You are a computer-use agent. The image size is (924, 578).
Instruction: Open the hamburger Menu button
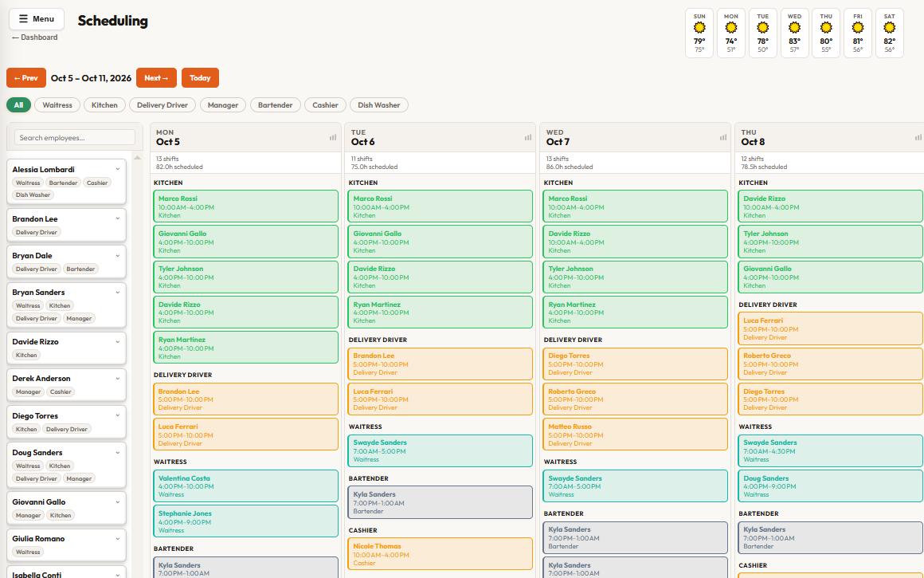pyautogui.click(x=37, y=19)
